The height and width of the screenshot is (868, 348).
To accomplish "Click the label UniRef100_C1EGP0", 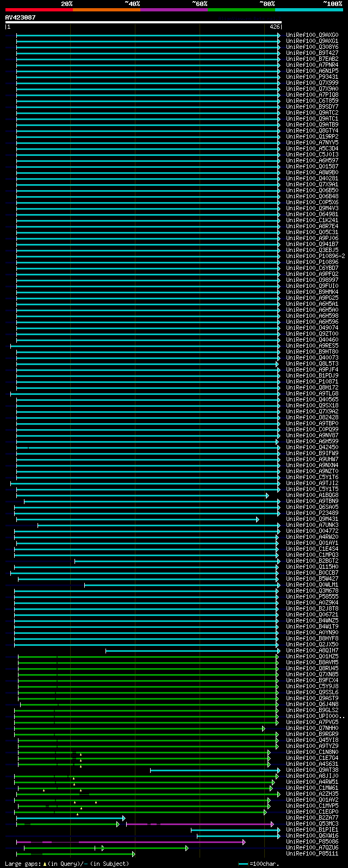I will [312, 812].
